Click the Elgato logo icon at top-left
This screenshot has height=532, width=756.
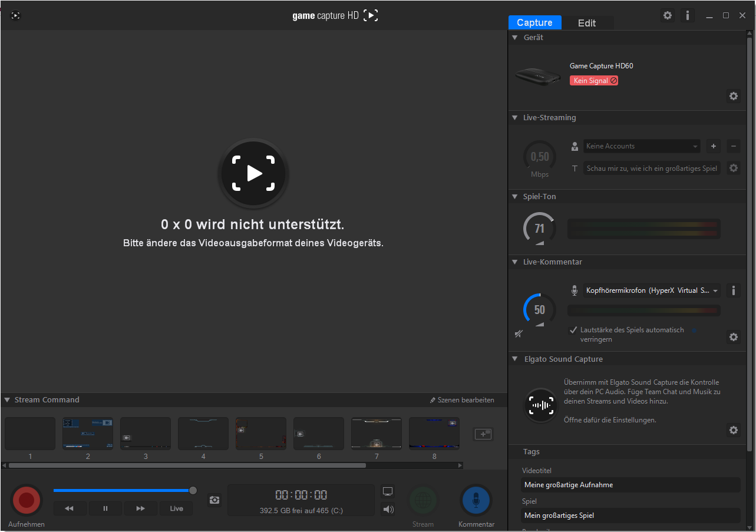[x=16, y=15]
